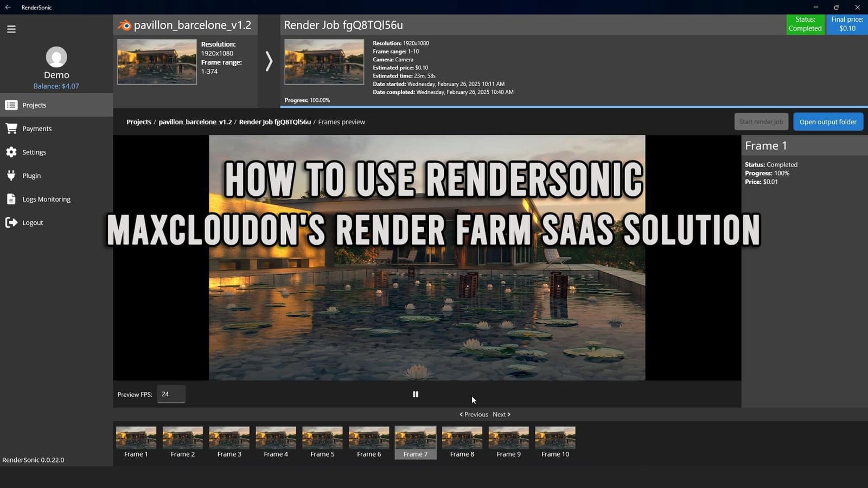The height and width of the screenshot is (488, 868).
Task: Click the Previous frame link
Action: click(x=474, y=414)
